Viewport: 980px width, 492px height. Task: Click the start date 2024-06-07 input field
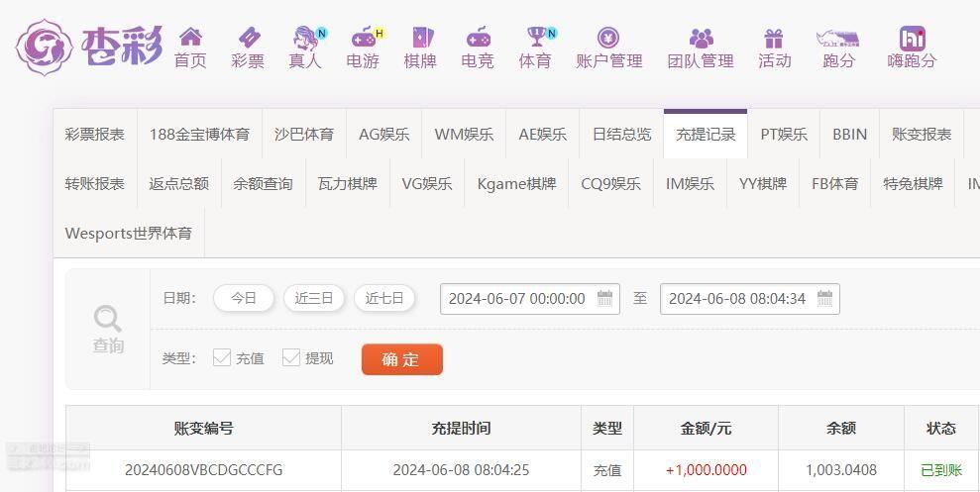(530, 298)
